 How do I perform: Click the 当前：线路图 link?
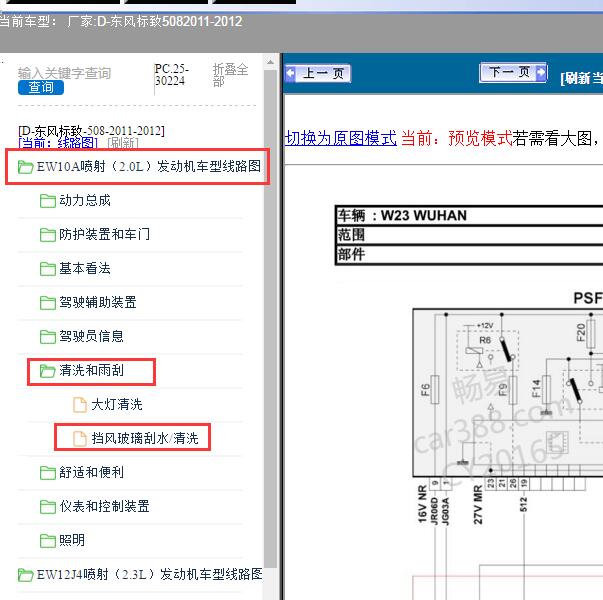pyautogui.click(x=58, y=143)
